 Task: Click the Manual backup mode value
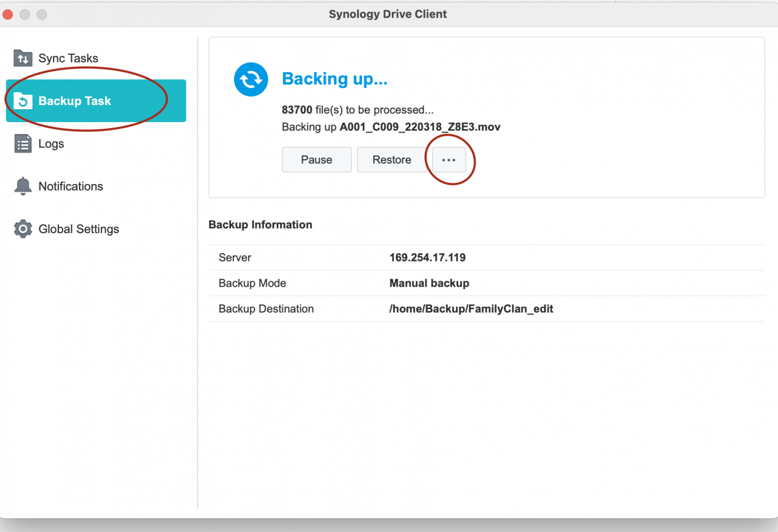(x=429, y=283)
